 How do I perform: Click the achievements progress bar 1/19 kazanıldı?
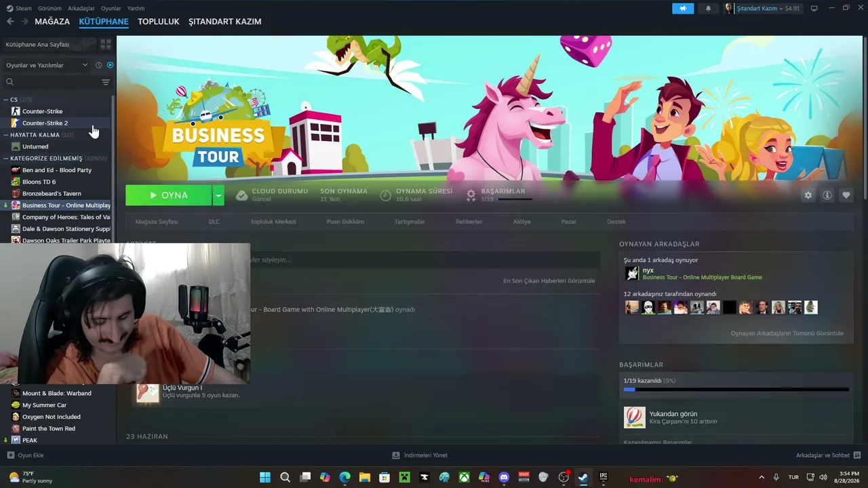point(736,390)
